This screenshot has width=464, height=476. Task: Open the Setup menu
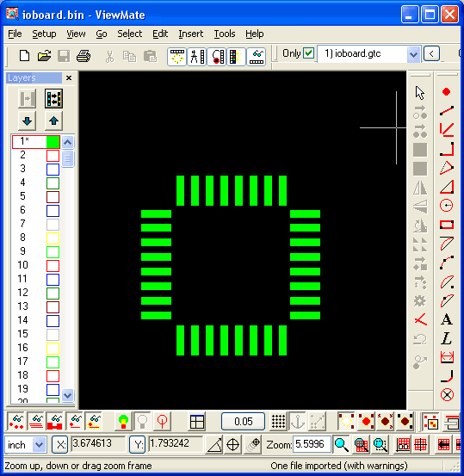[x=44, y=34]
